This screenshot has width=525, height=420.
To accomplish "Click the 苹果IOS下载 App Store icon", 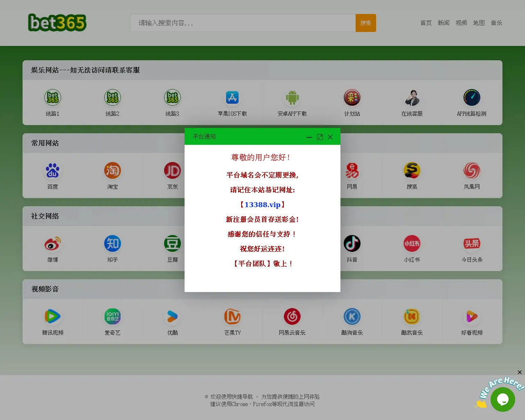I will 232,98.
